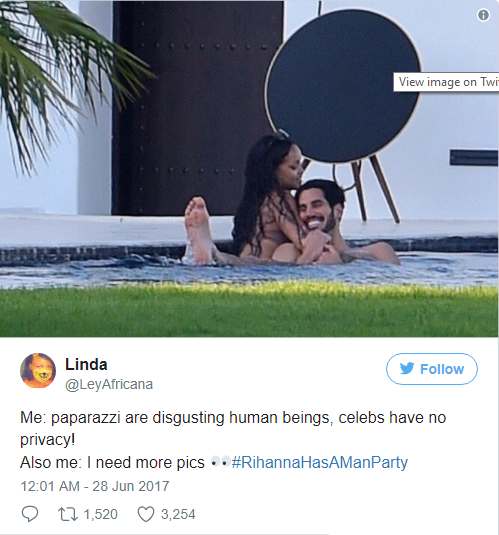Click the round speaker in the photo

(x=343, y=85)
